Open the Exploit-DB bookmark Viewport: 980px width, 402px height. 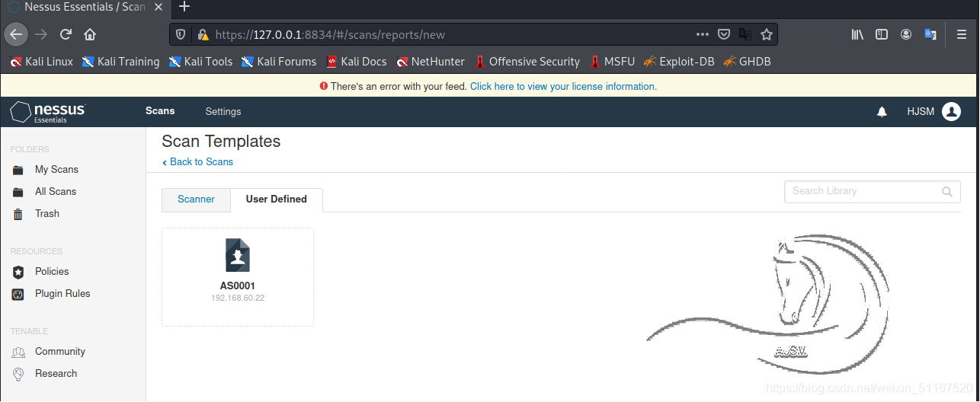coord(679,62)
